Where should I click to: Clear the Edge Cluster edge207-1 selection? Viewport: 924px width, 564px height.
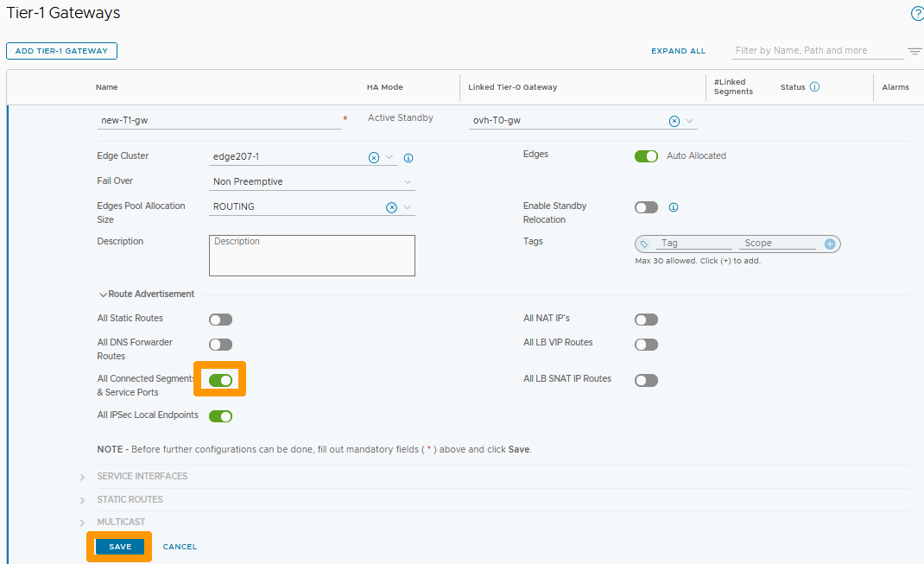tap(374, 157)
